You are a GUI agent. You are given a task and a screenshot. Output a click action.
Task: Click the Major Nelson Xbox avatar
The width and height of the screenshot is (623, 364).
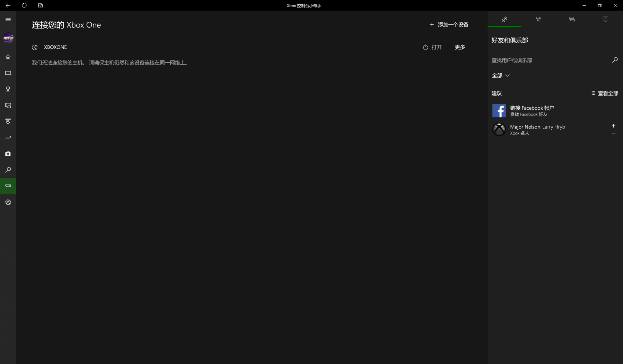(x=499, y=129)
